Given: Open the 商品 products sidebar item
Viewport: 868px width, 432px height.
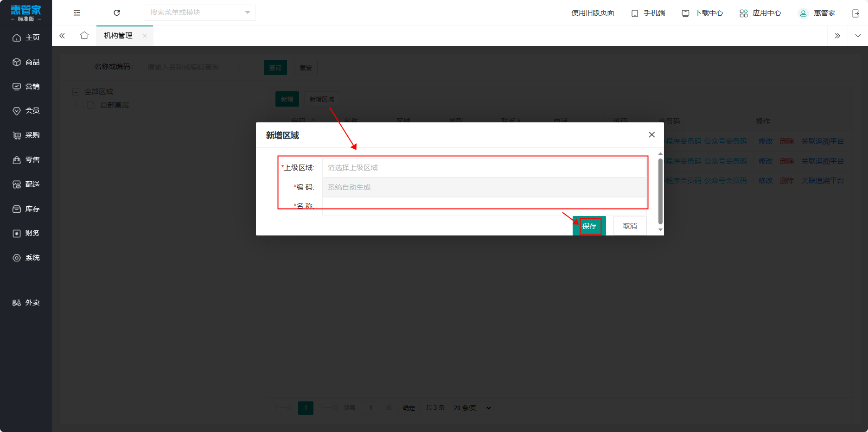Looking at the screenshot, I should point(26,62).
